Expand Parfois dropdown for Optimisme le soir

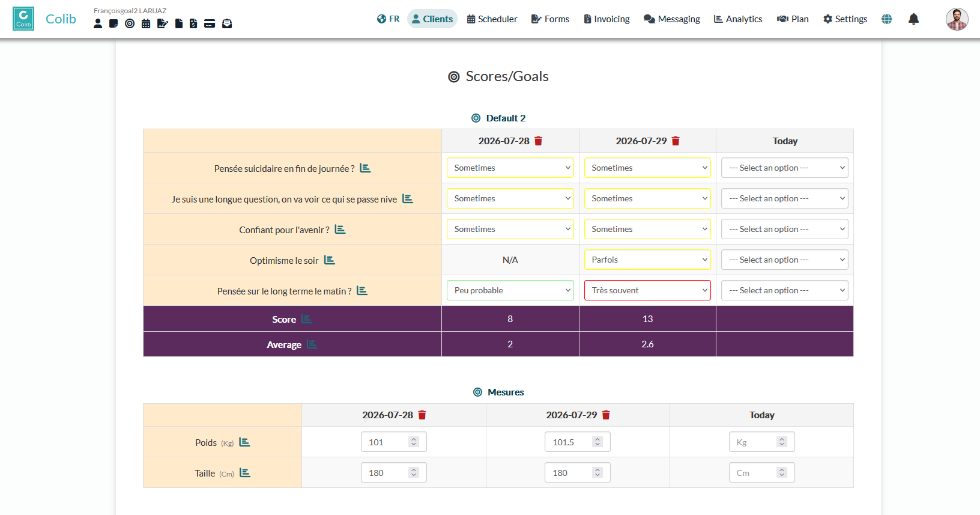pyautogui.click(x=647, y=260)
